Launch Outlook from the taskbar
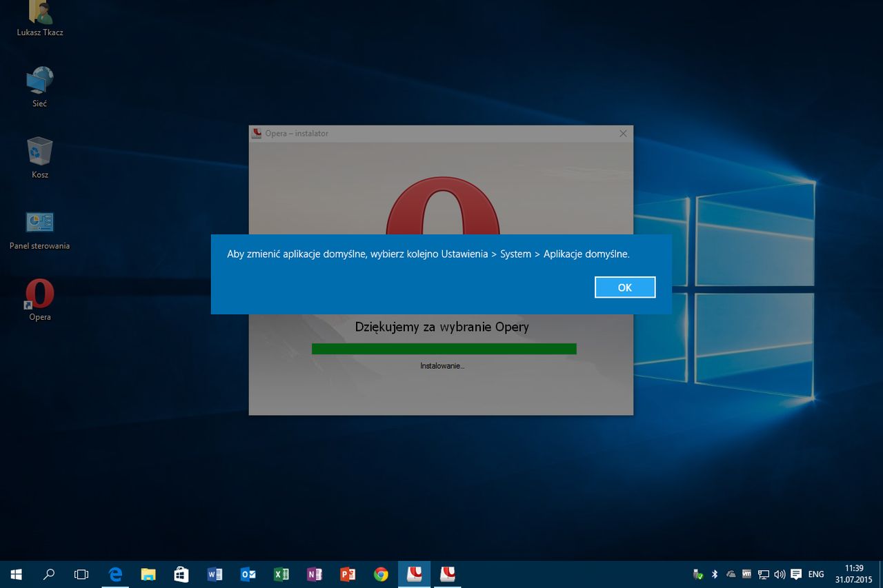 pos(248,574)
